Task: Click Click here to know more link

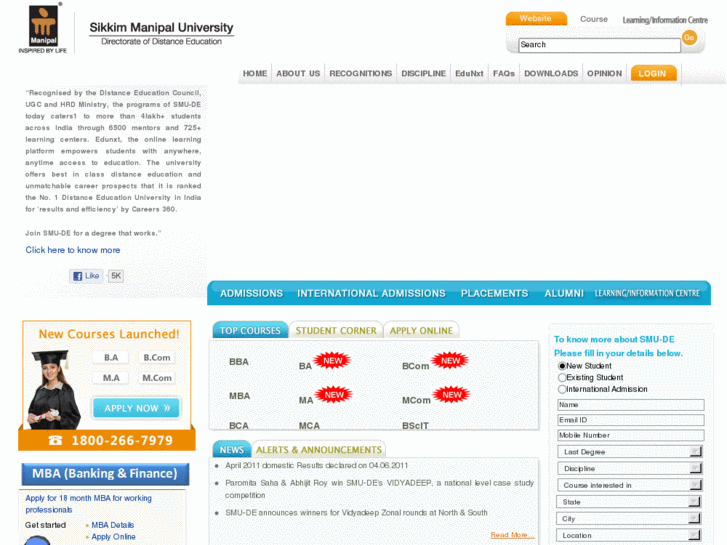Action: coord(73,250)
